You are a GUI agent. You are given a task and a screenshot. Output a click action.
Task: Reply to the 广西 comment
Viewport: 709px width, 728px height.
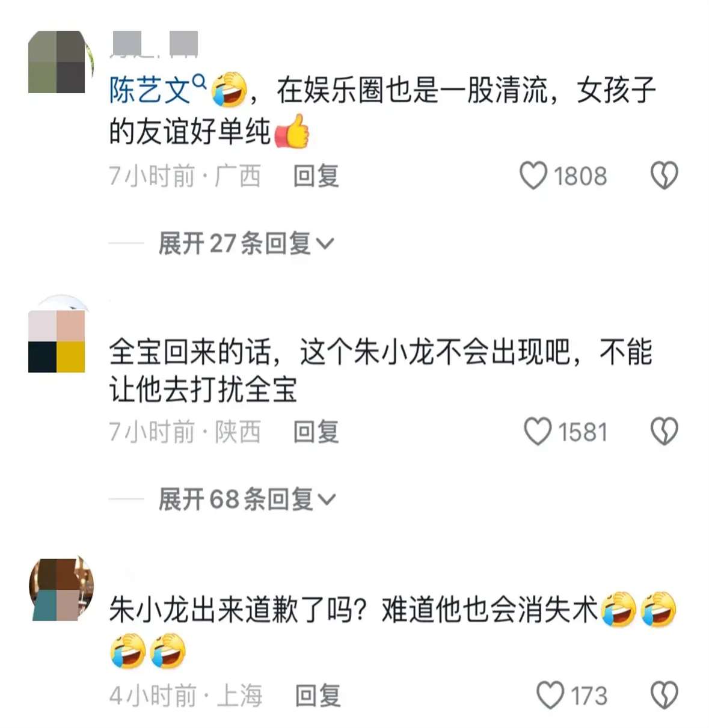(316, 176)
